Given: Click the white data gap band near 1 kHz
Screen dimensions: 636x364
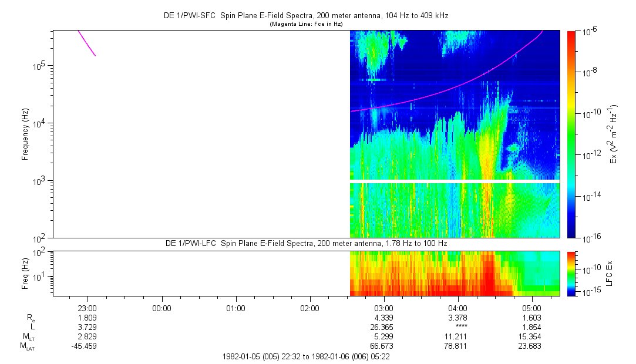Looking at the screenshot, I should pyautogui.click(x=454, y=181).
